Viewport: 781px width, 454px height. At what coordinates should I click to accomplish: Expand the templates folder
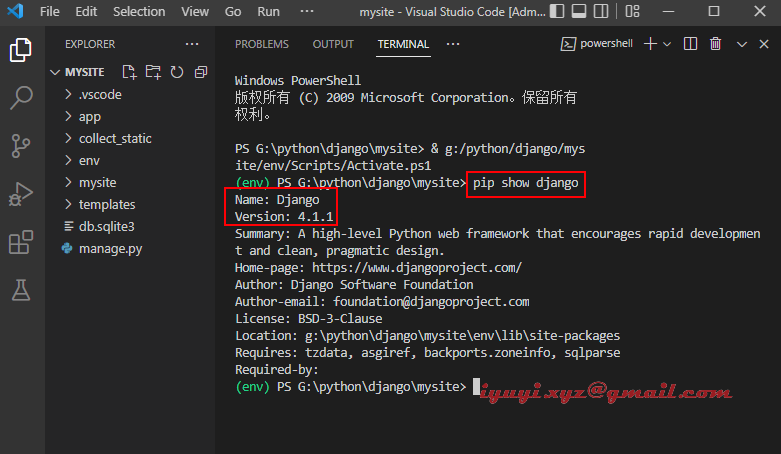pyautogui.click(x=107, y=204)
